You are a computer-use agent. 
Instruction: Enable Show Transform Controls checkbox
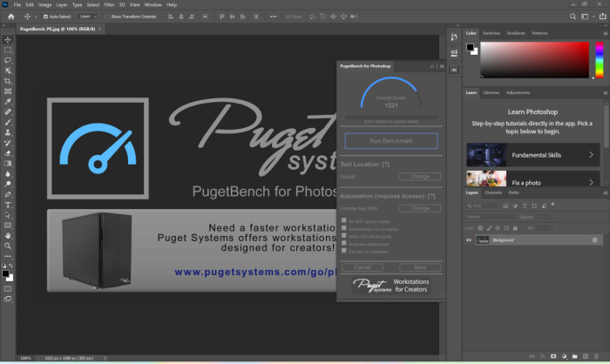[x=107, y=17]
